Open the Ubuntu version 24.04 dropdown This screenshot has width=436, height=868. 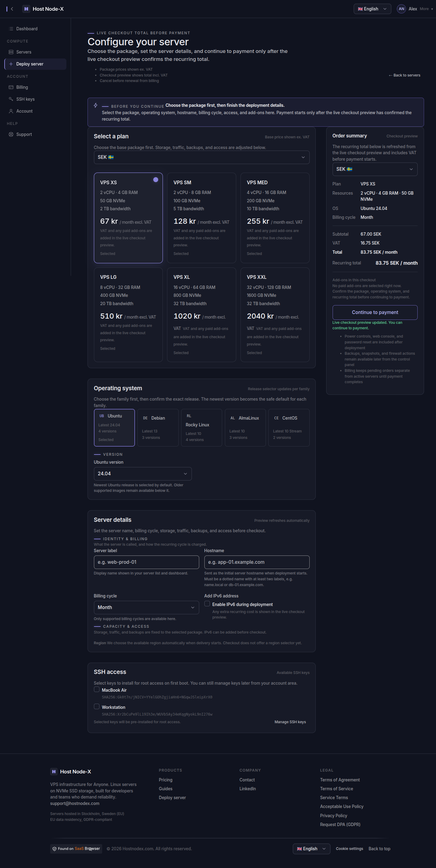pos(143,474)
